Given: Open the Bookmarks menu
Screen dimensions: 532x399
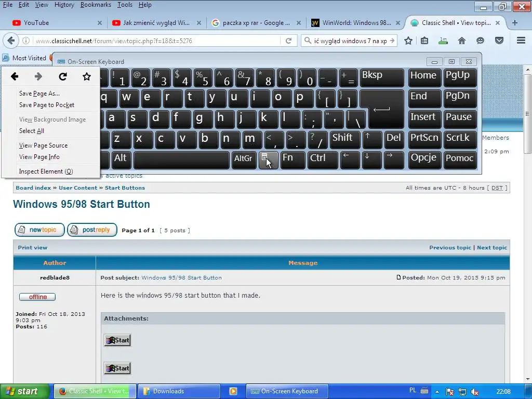Looking at the screenshot, I should pyautogui.click(x=96, y=5).
